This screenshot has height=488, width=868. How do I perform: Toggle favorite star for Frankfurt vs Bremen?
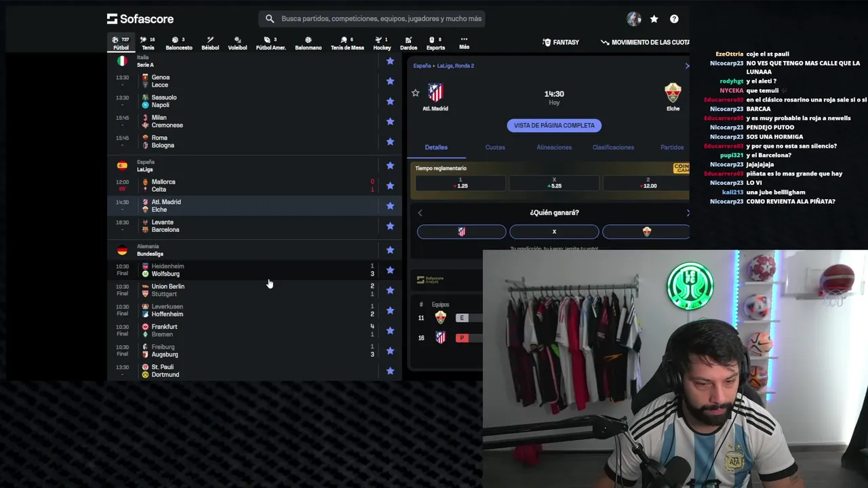point(390,331)
